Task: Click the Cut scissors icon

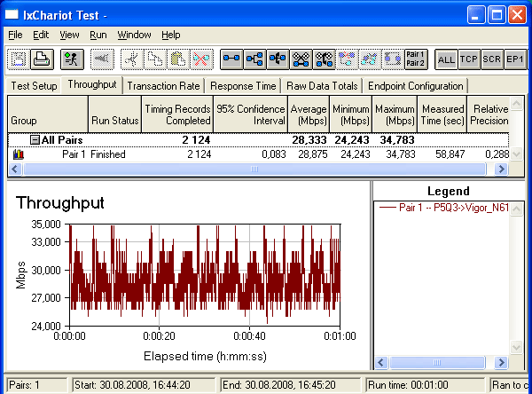Action: coord(131,59)
